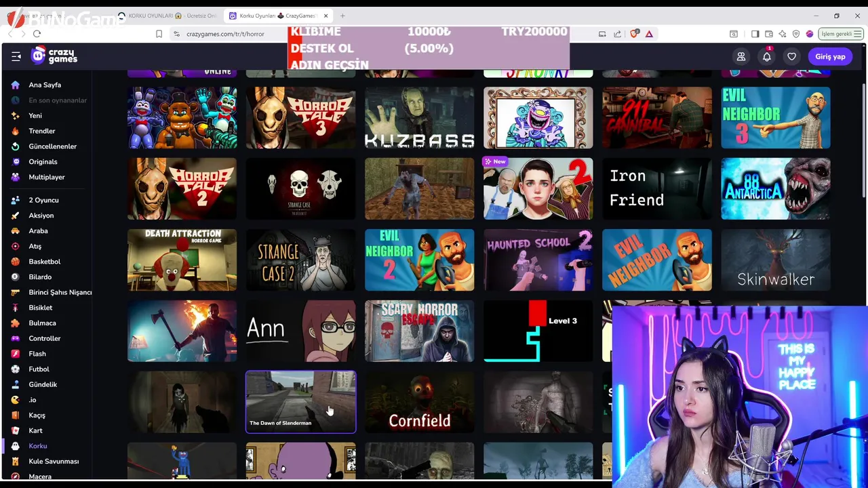Open Skinwalker game thumbnail

pos(775,260)
